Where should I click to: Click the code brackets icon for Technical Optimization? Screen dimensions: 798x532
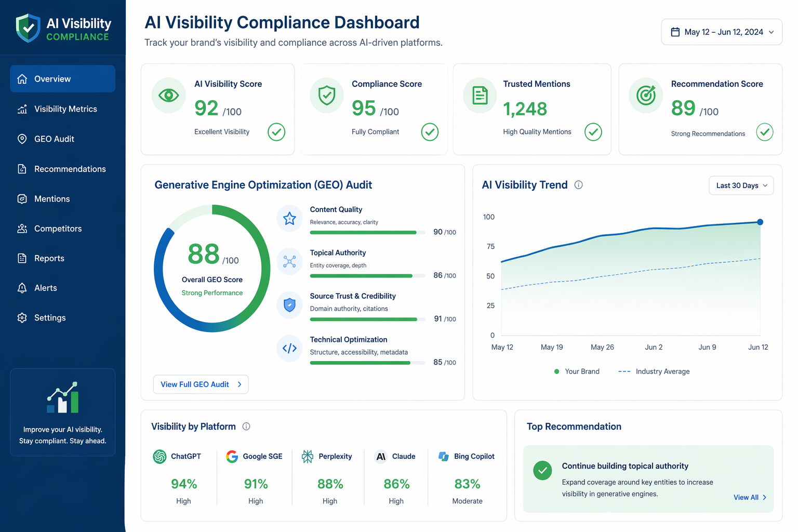289,348
